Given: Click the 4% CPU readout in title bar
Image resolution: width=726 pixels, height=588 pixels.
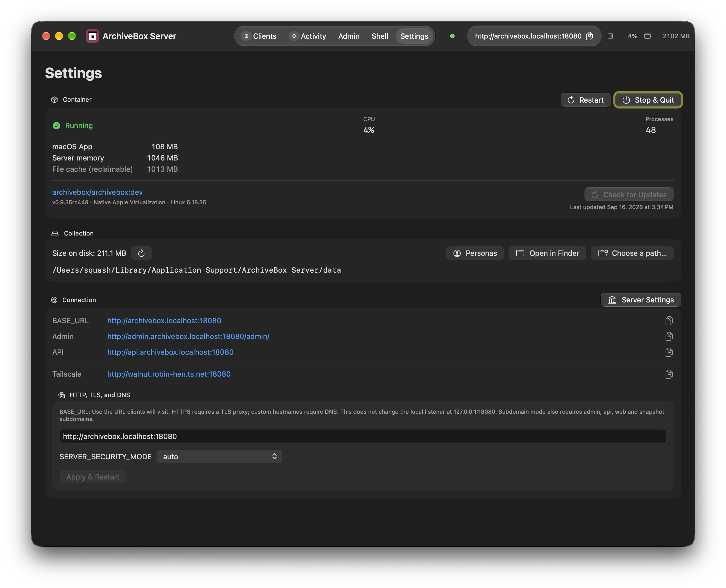Looking at the screenshot, I should (632, 36).
